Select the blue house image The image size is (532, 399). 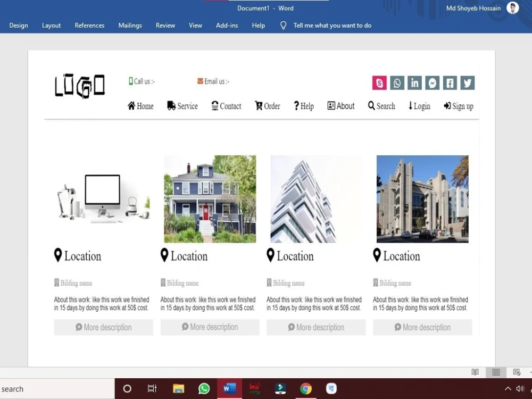(x=210, y=199)
